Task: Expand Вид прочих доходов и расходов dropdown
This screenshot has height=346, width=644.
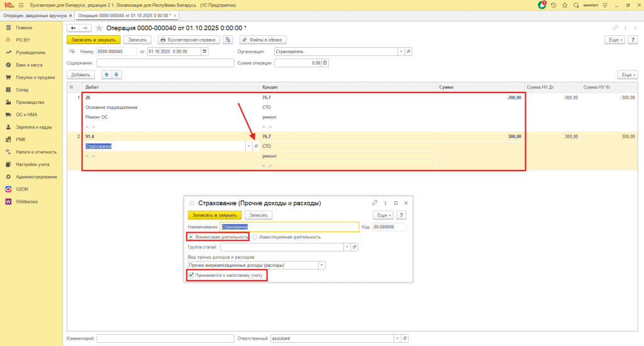Action: pyautogui.click(x=321, y=265)
